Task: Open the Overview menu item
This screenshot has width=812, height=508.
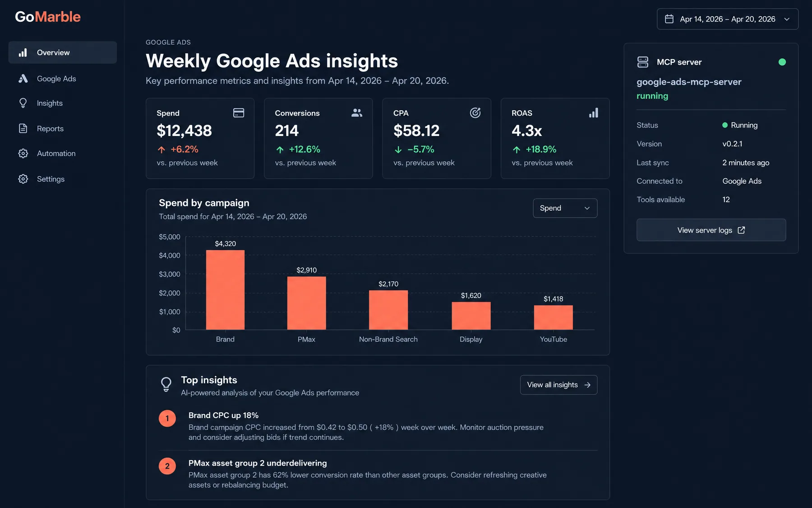Action: (x=63, y=52)
